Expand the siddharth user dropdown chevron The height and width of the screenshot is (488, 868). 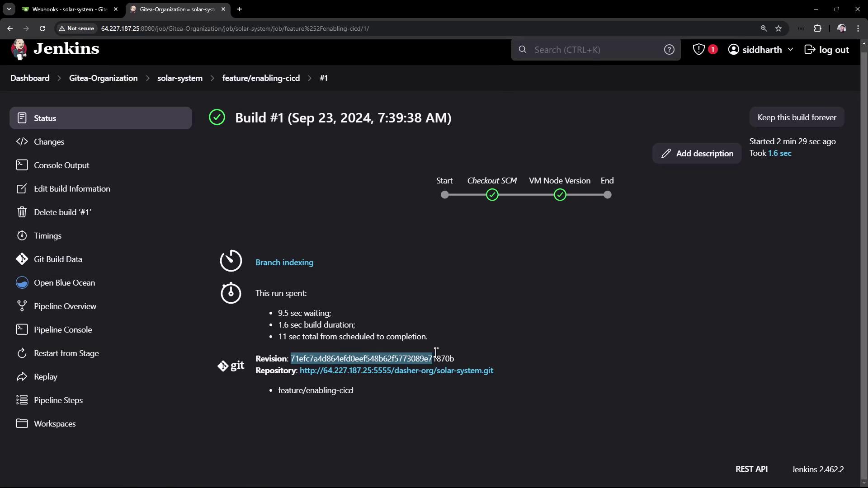[x=790, y=50]
